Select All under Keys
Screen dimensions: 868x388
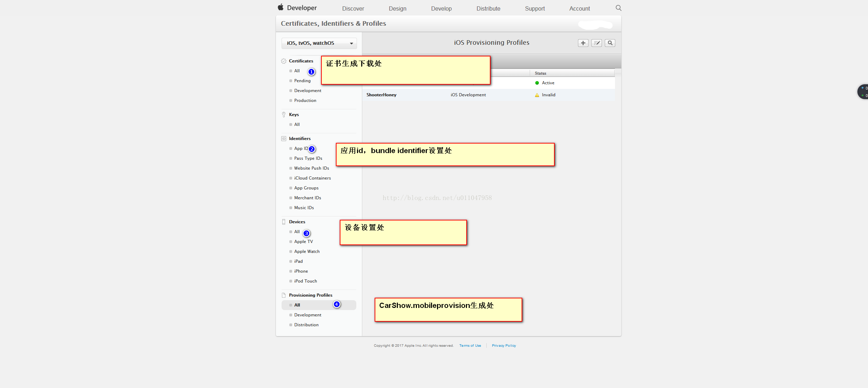click(x=297, y=125)
